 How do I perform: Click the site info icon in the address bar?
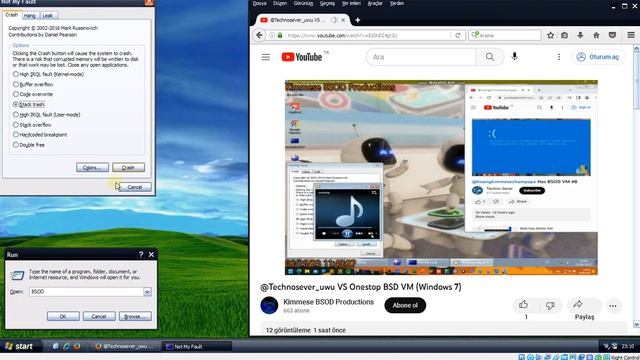[272, 36]
